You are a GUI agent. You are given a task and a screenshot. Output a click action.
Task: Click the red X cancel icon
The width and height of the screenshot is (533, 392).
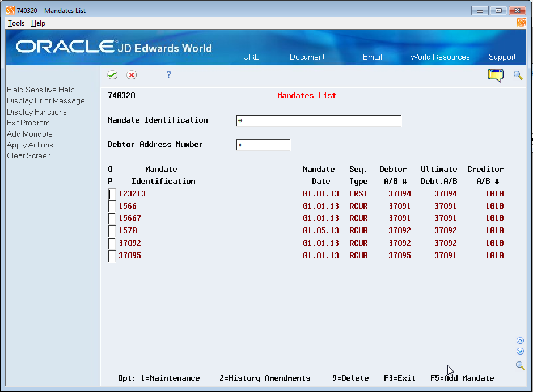pos(132,75)
